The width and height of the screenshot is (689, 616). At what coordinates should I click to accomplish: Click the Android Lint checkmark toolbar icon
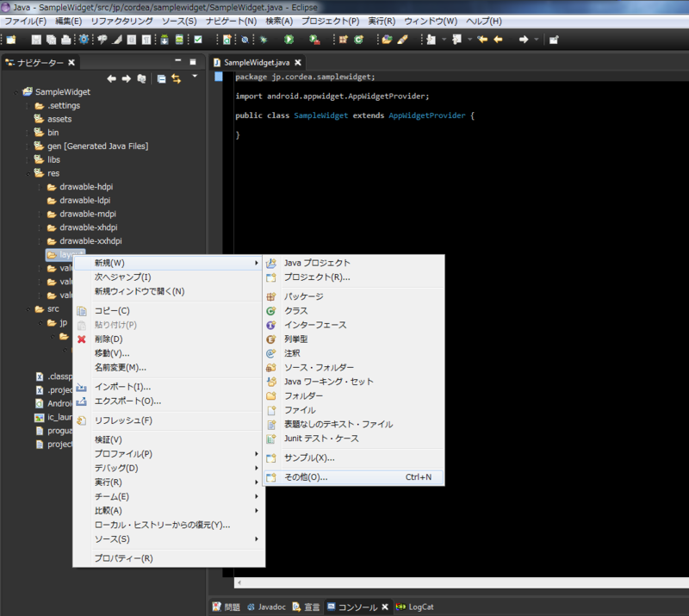[x=198, y=40]
